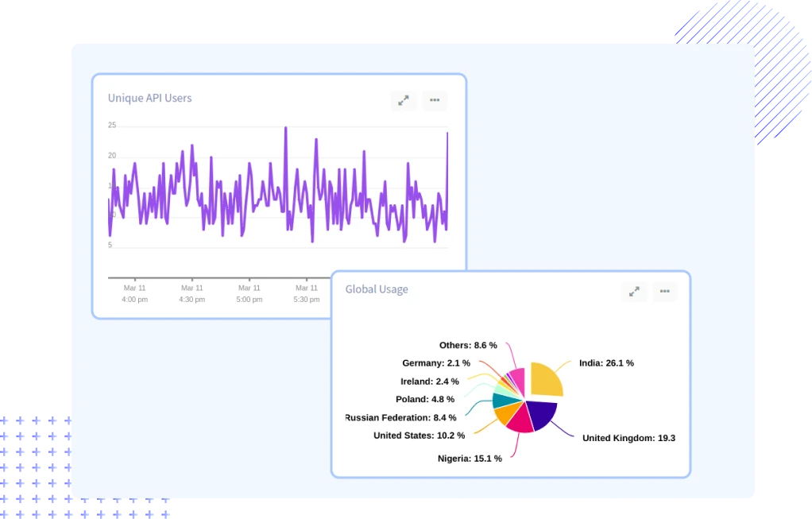Click the Mar 11 5:30 pm axis label
This screenshot has width=812, height=519.
coord(307,294)
